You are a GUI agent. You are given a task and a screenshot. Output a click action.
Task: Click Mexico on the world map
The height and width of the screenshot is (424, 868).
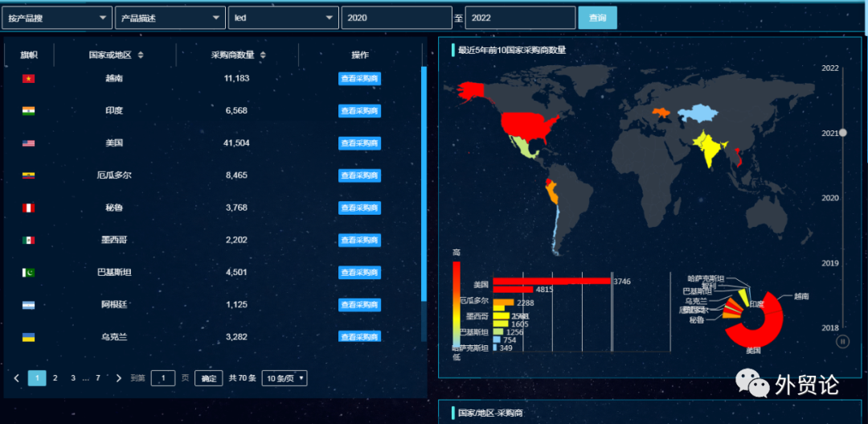[522, 148]
